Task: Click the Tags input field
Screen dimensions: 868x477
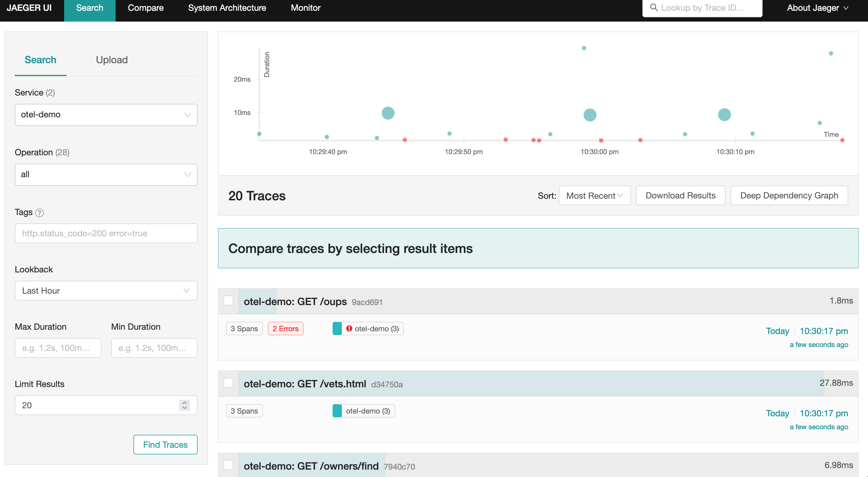Action: pyautogui.click(x=106, y=233)
